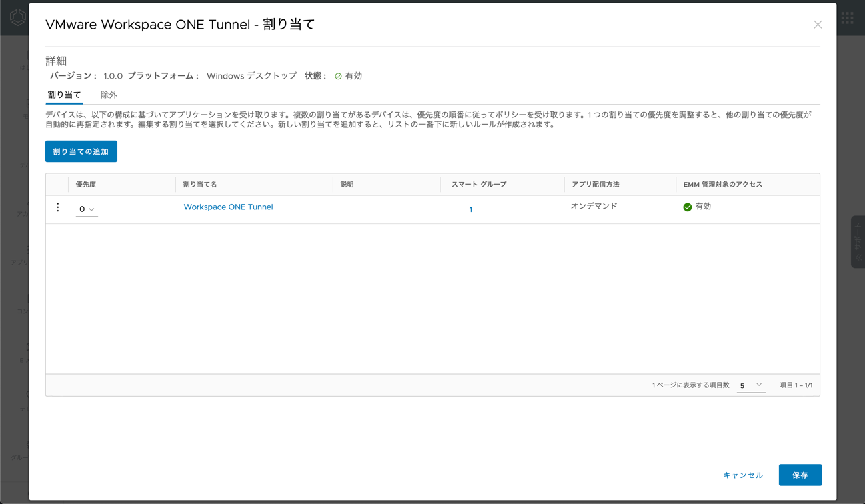The image size is (865, 504).
Task: Click the オンデマンド delivery method cell
Action: [594, 207]
